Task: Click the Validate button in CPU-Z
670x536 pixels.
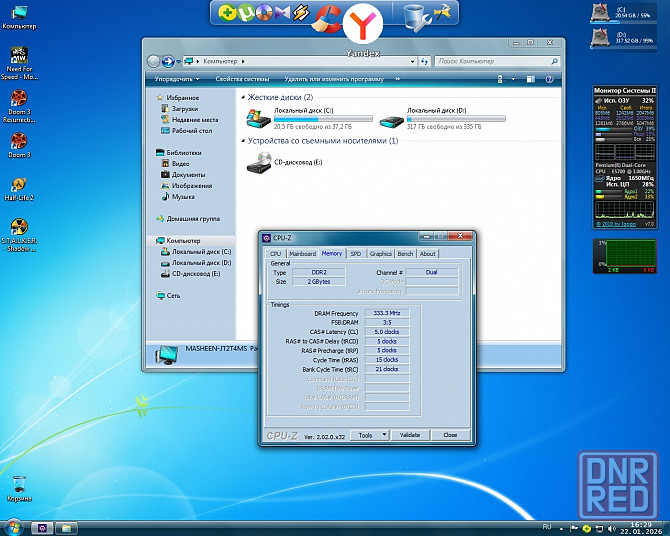Action: (410, 435)
